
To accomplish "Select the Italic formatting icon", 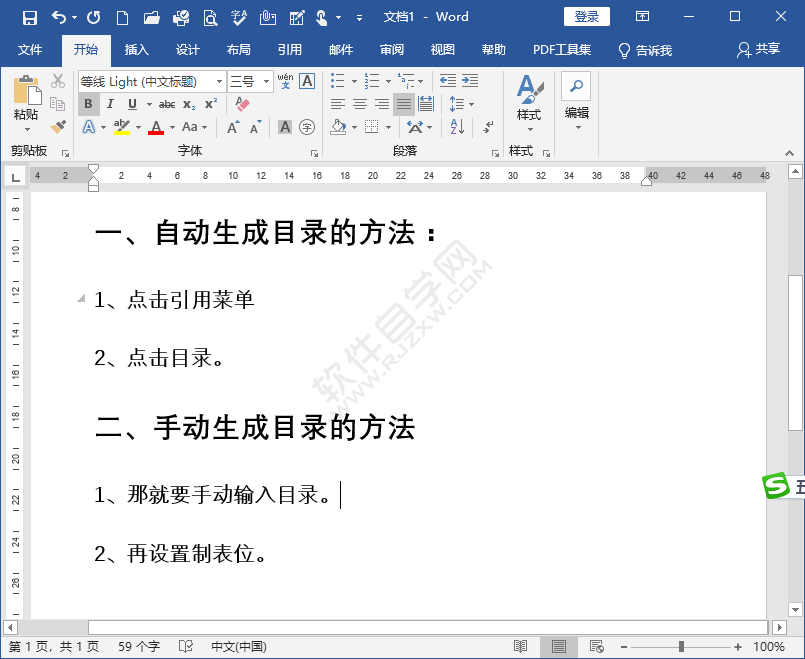I will coord(111,103).
